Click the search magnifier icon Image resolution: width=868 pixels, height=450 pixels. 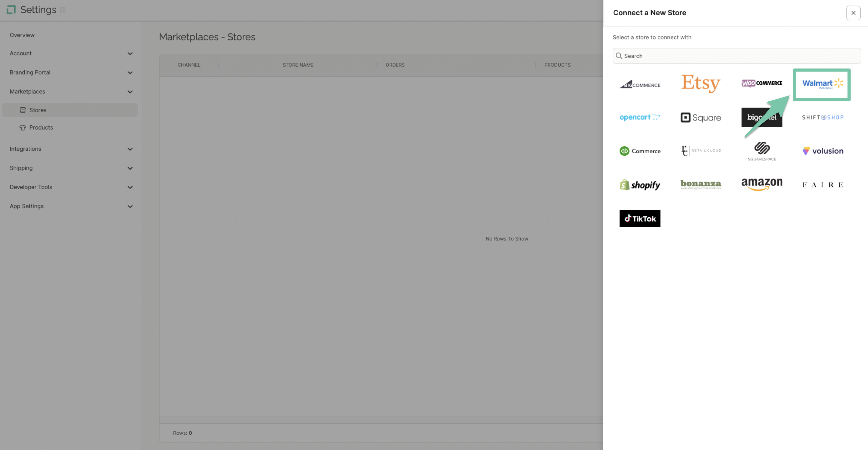tap(619, 56)
